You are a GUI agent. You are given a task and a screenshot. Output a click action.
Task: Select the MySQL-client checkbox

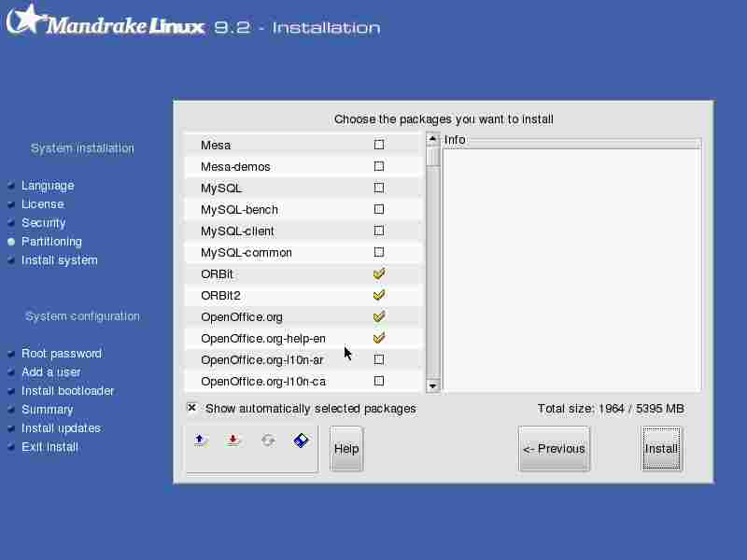coord(379,231)
